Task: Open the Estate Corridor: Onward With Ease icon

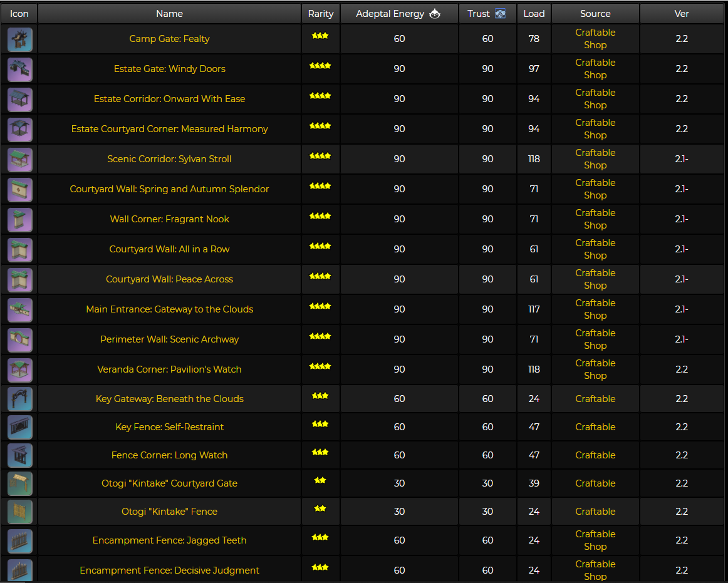Action: 20,100
